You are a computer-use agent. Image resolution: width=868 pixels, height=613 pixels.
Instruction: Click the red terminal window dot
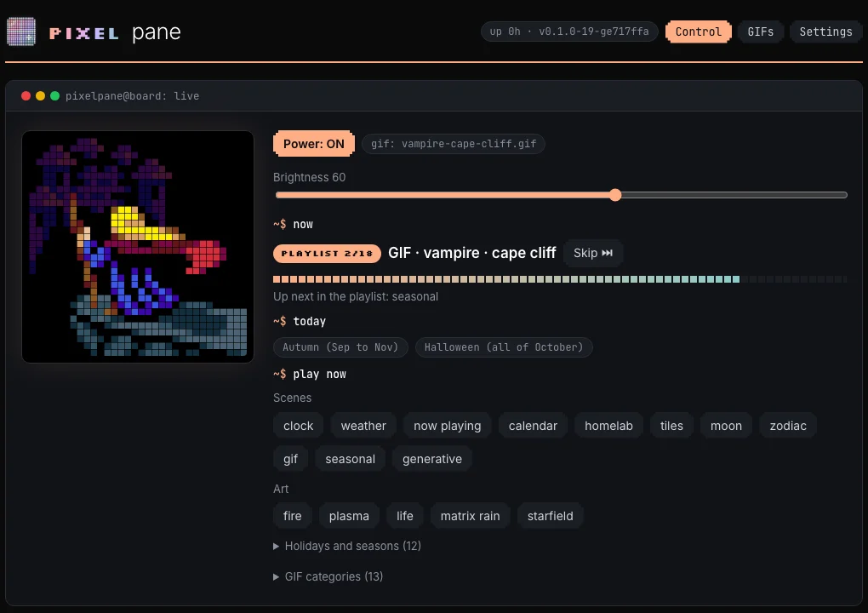(x=26, y=96)
